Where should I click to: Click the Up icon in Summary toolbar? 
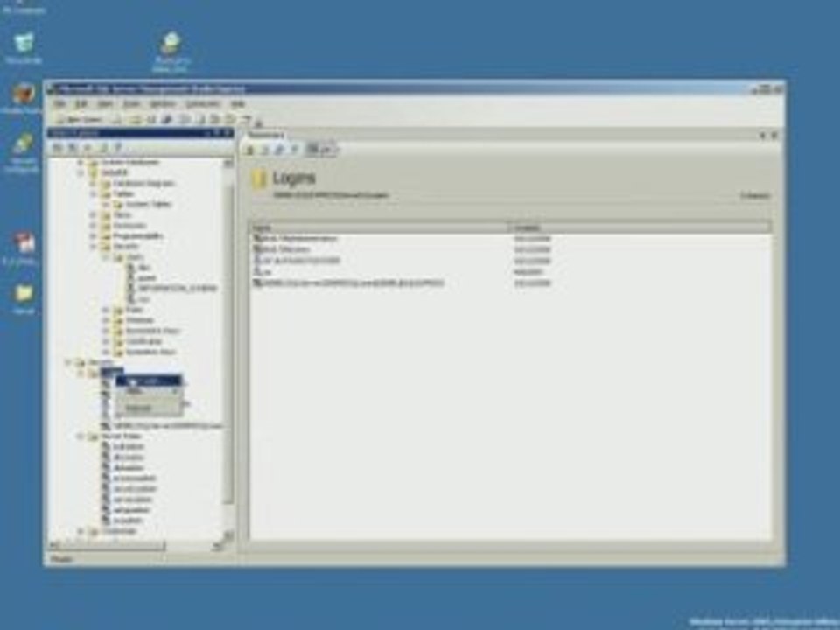tap(249, 150)
